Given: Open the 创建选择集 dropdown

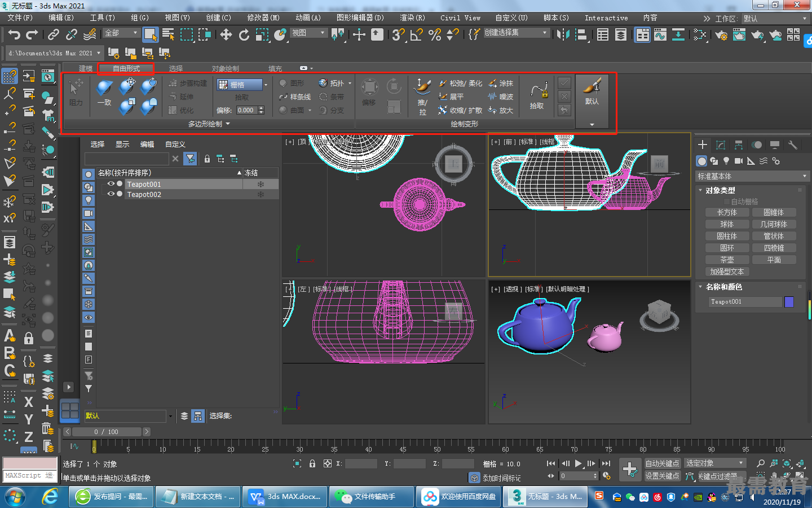Looking at the screenshot, I should tap(516, 33).
